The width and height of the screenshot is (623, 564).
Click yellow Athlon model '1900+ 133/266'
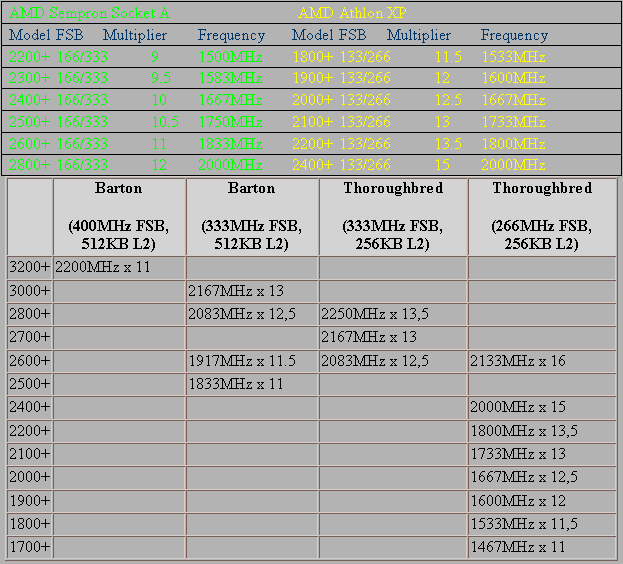tap(342, 78)
